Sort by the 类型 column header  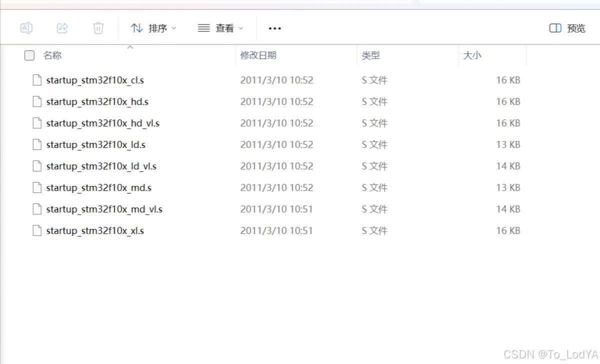(370, 55)
